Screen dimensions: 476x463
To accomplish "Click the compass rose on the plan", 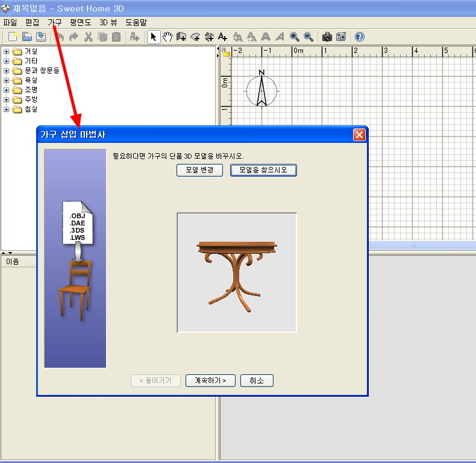I will [261, 91].
